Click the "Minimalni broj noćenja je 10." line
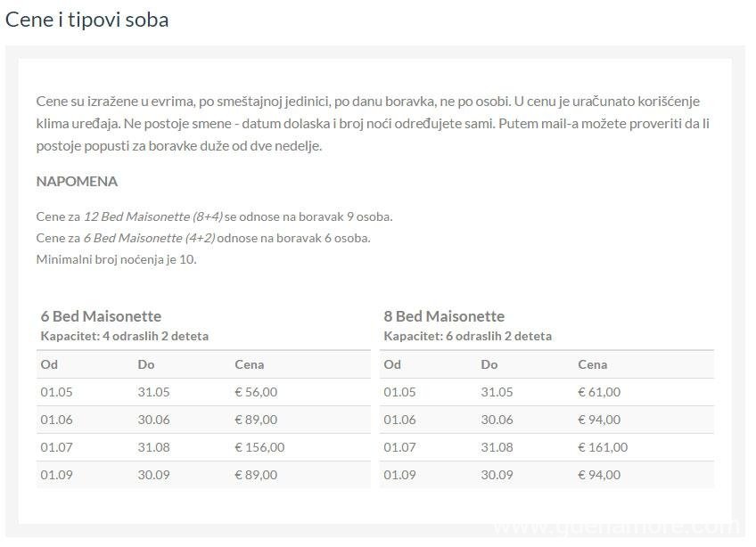Viewport: 756px width, 547px height. click(116, 259)
